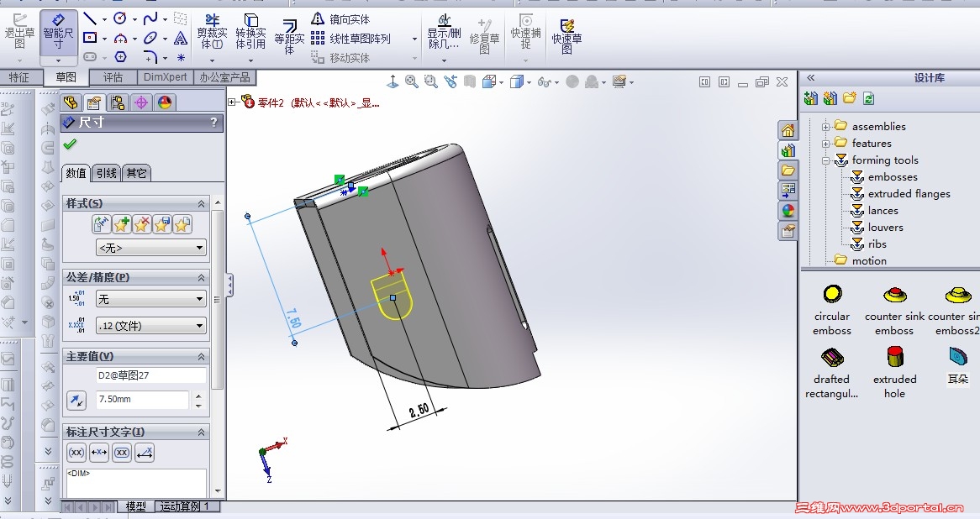Screen dimensions: 980x519
Task: Select the Sketch Fillet tool
Action: click(150, 57)
